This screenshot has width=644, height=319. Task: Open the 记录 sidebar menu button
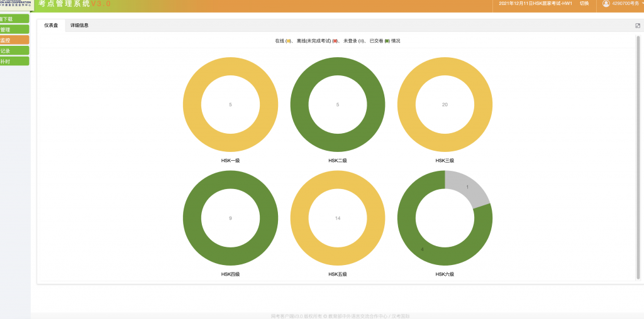coord(14,51)
